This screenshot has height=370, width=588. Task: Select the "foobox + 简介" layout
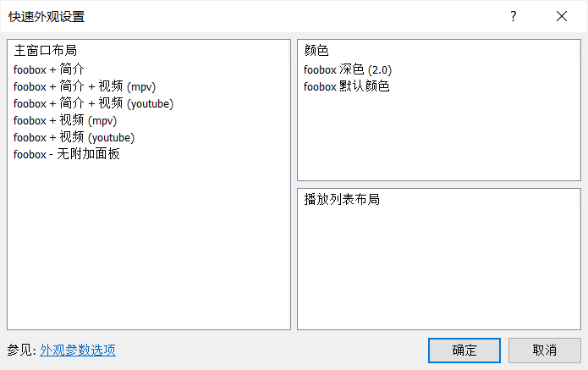coord(49,69)
